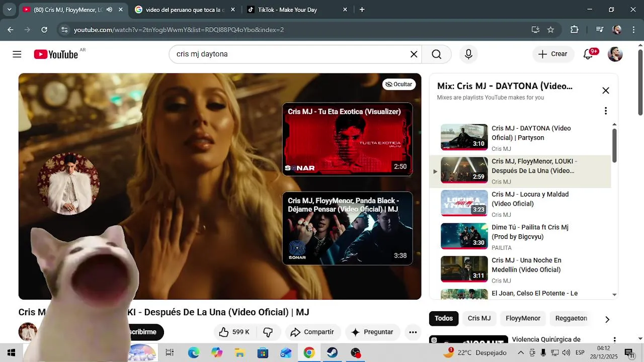The width and height of the screenshot is (644, 362).
Task: Select the Todos filter chip
Action: pos(444,318)
